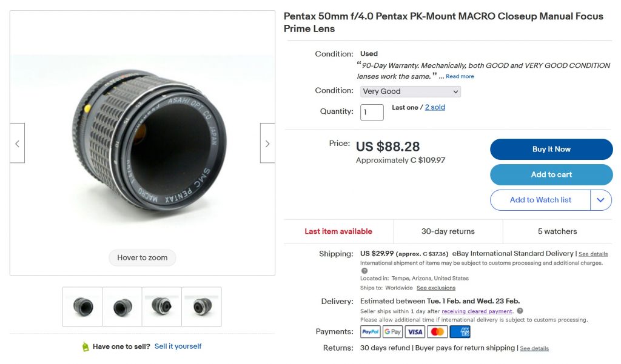
Task: Open the Condition Very Good dropdown
Action: tap(411, 91)
